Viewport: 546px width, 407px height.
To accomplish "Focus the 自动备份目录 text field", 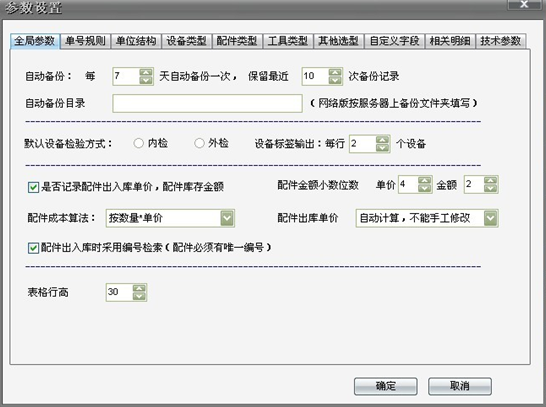I will coord(207,103).
